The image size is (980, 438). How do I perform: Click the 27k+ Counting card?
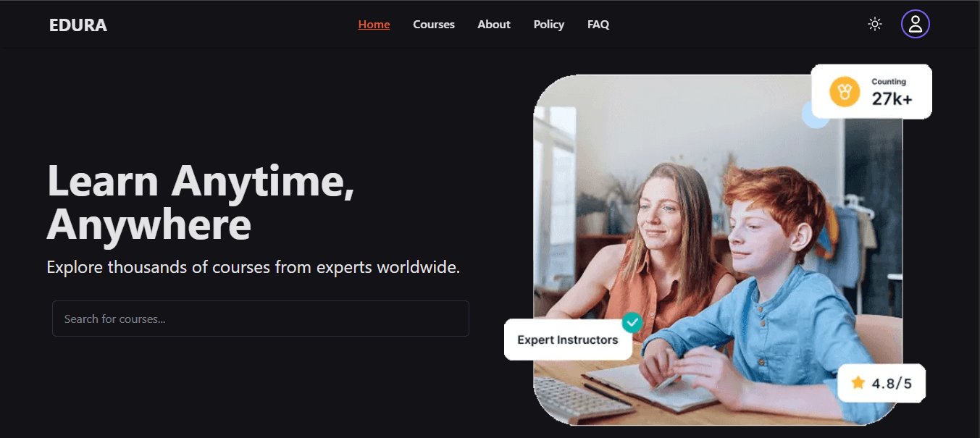pyautogui.click(x=871, y=91)
